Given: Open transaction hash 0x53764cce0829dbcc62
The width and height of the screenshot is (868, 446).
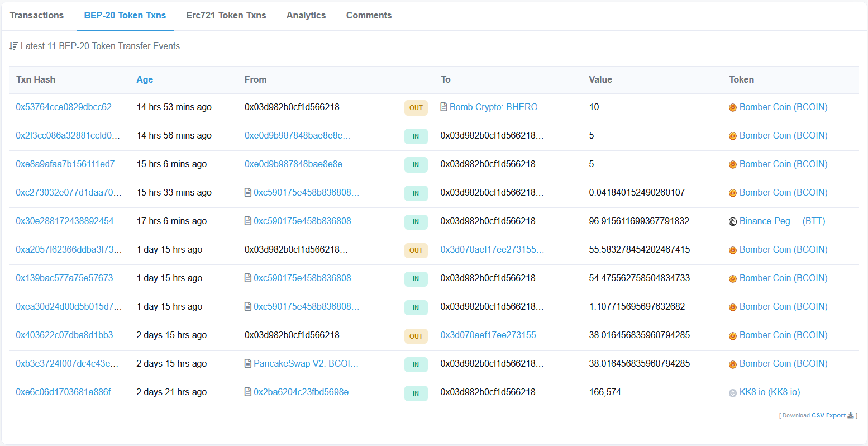Looking at the screenshot, I should point(68,107).
